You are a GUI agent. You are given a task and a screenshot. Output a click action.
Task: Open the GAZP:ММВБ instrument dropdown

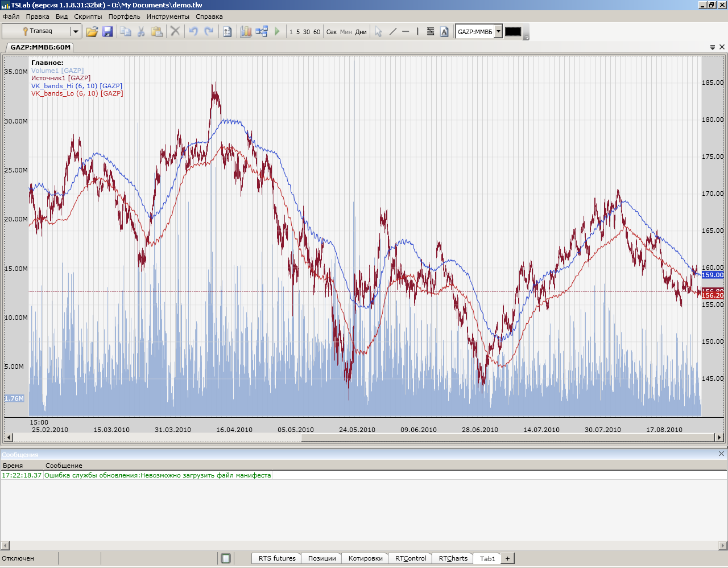[x=498, y=31]
